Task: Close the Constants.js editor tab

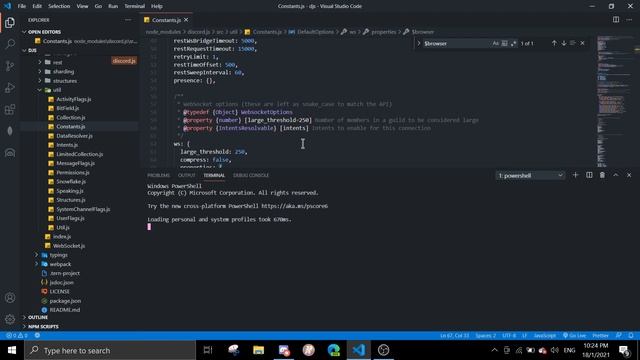Action: tap(186, 20)
